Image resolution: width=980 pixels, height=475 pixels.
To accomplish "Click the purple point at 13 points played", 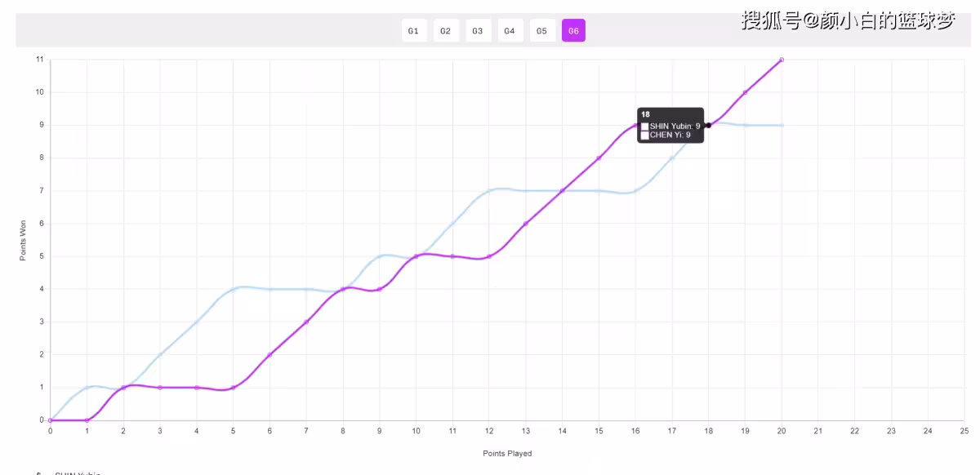I will [525, 224].
